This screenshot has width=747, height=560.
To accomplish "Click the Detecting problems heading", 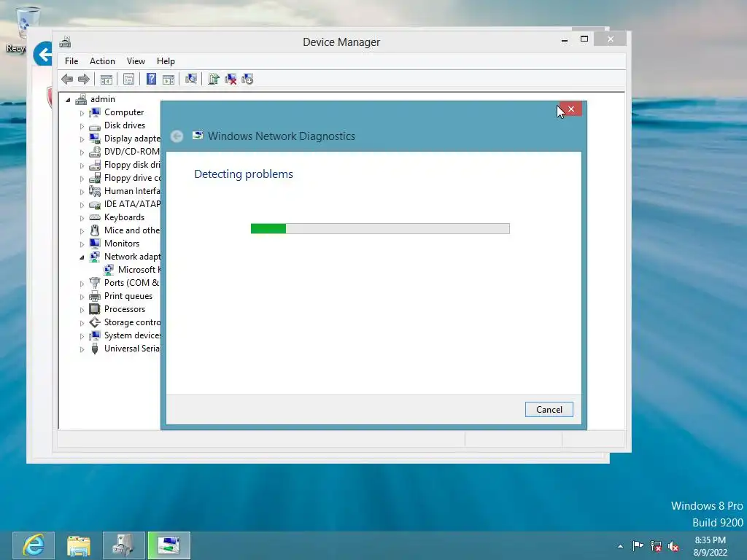I will tap(244, 174).
